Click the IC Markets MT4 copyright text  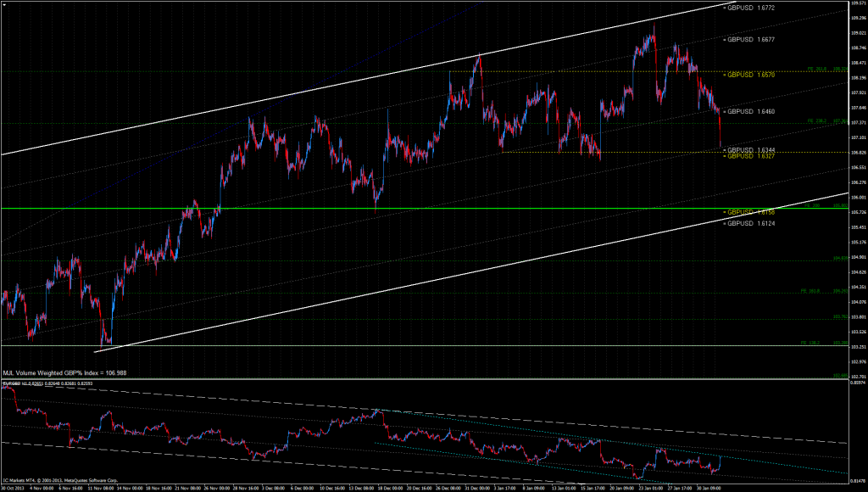tap(60, 480)
